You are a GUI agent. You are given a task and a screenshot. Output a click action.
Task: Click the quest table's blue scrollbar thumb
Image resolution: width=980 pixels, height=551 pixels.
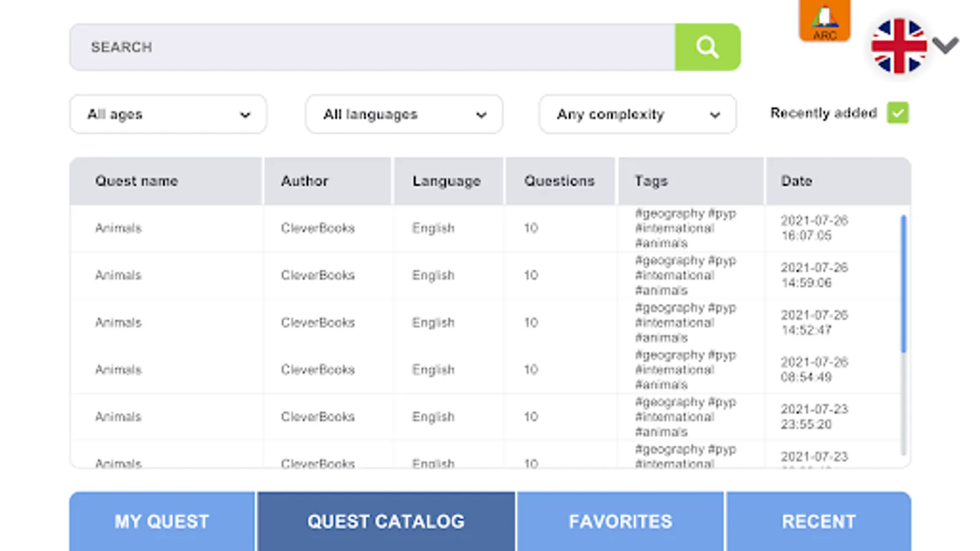tap(903, 283)
